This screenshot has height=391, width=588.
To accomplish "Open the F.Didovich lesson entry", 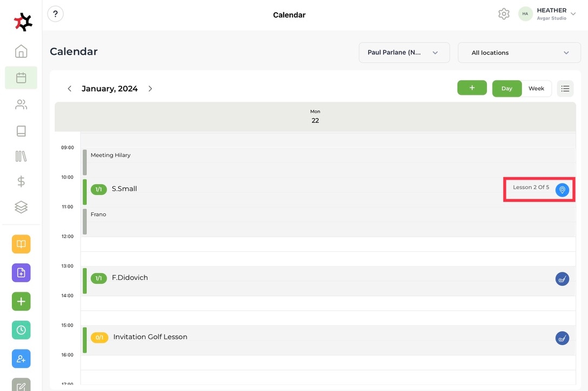I will (130, 278).
